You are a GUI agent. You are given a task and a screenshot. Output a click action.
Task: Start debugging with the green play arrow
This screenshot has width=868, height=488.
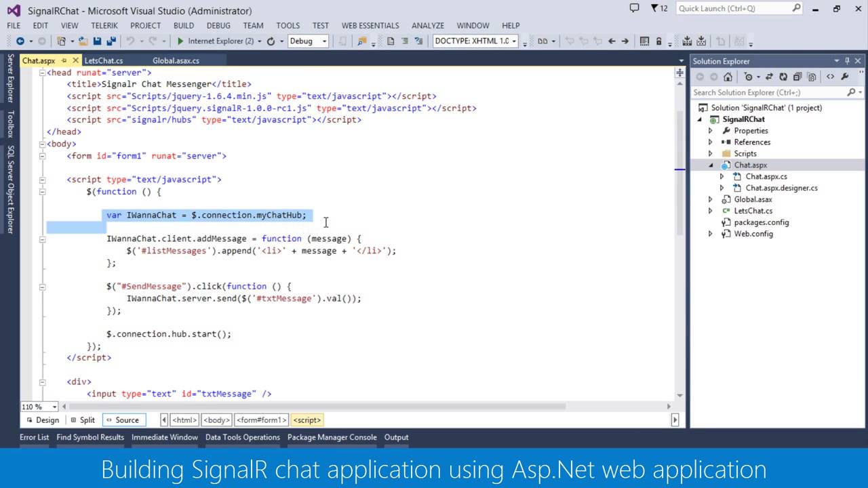click(x=180, y=41)
